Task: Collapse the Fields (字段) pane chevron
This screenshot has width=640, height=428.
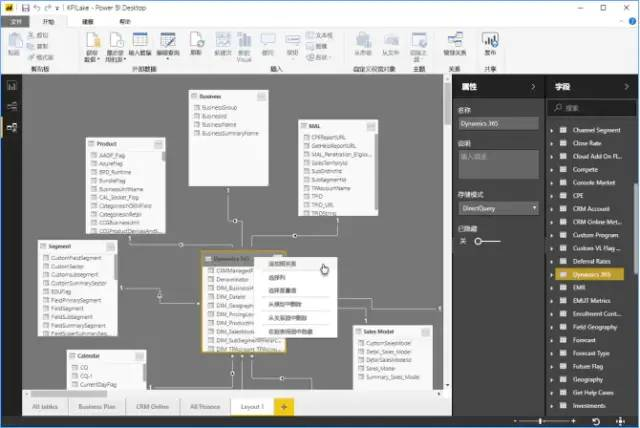Action: pos(627,86)
